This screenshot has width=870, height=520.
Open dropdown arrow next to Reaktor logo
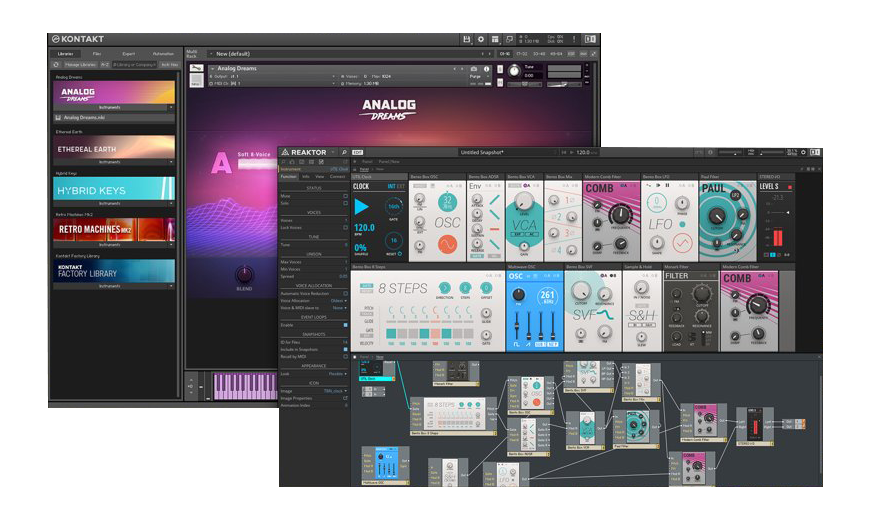(333, 152)
